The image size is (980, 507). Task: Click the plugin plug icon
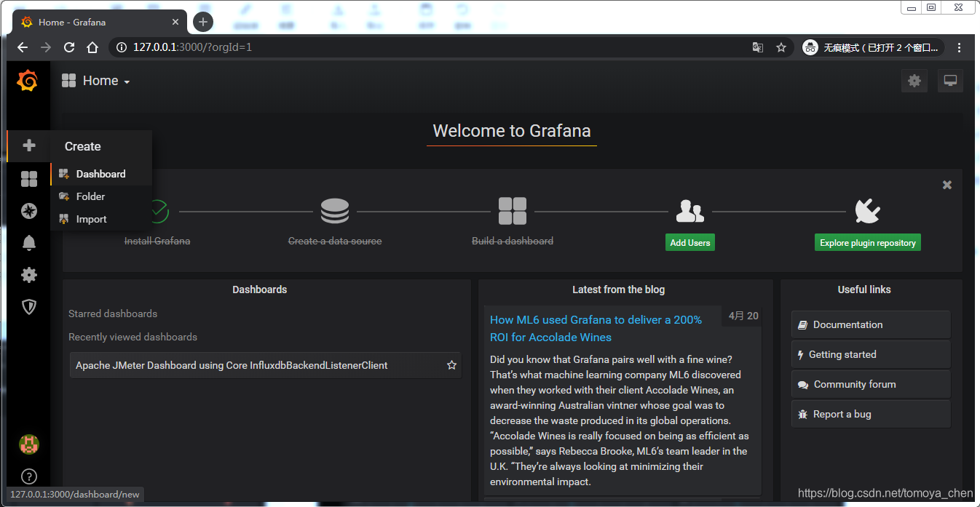click(x=868, y=211)
